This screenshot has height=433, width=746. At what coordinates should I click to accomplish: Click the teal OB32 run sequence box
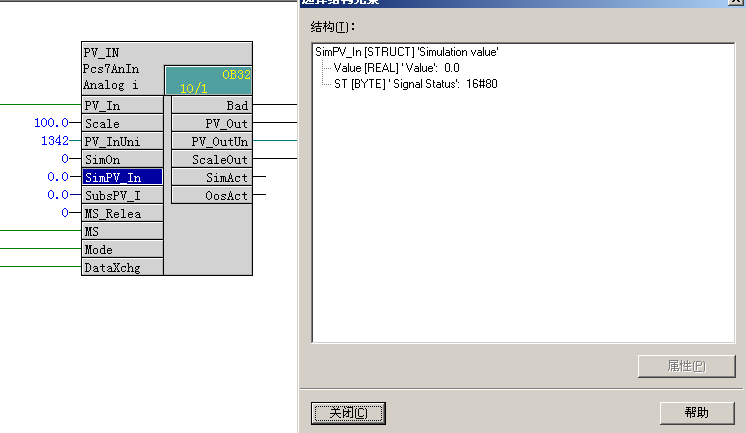tap(208, 81)
